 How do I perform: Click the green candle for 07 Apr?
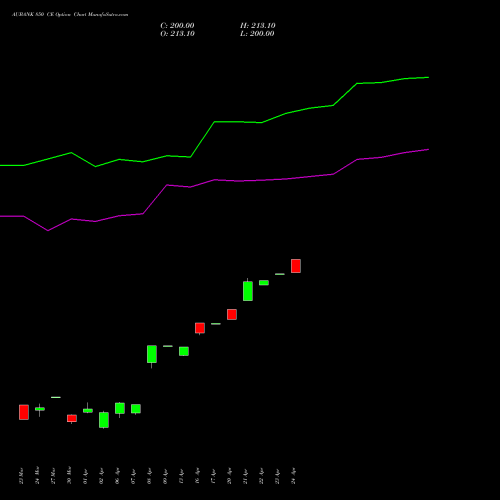tap(136, 409)
